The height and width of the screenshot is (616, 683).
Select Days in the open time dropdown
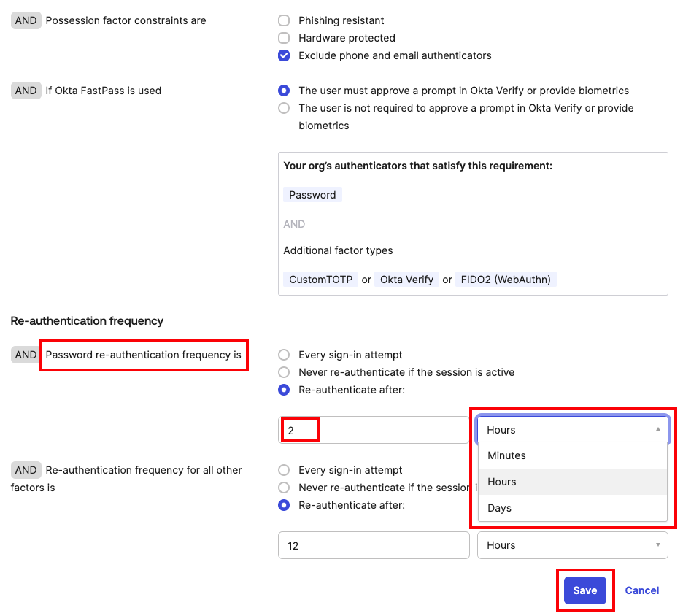click(499, 508)
